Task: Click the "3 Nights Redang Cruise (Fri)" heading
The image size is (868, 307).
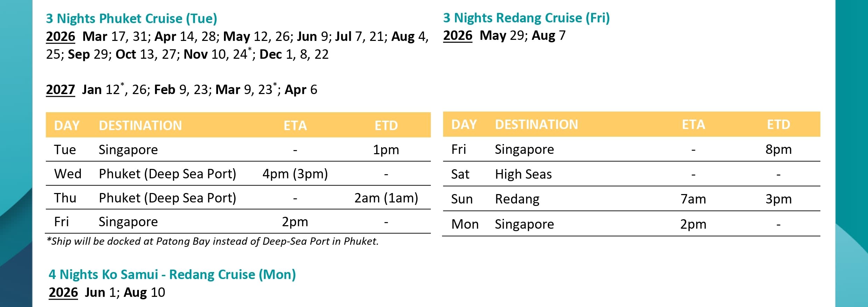Action: coord(526,18)
